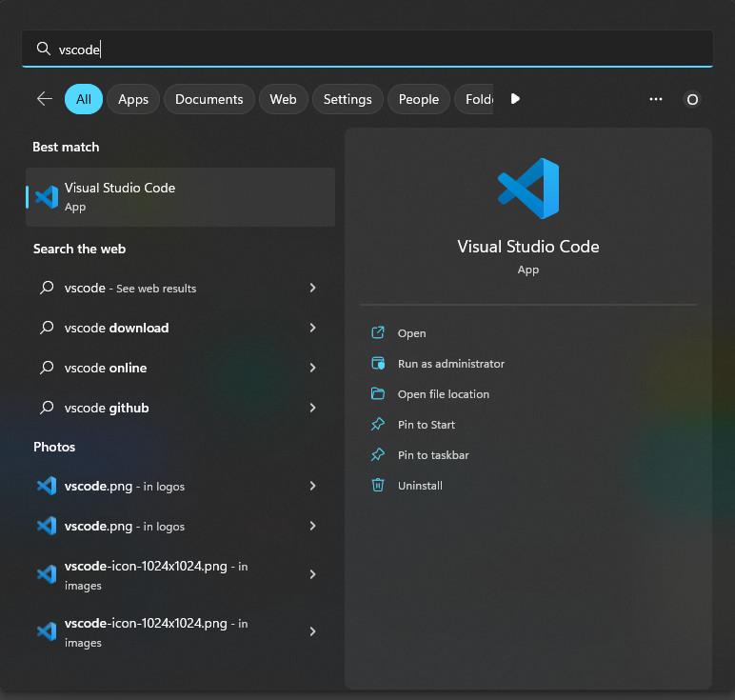Click the search box containing vscode
The image size is (735, 700).
coord(367,50)
